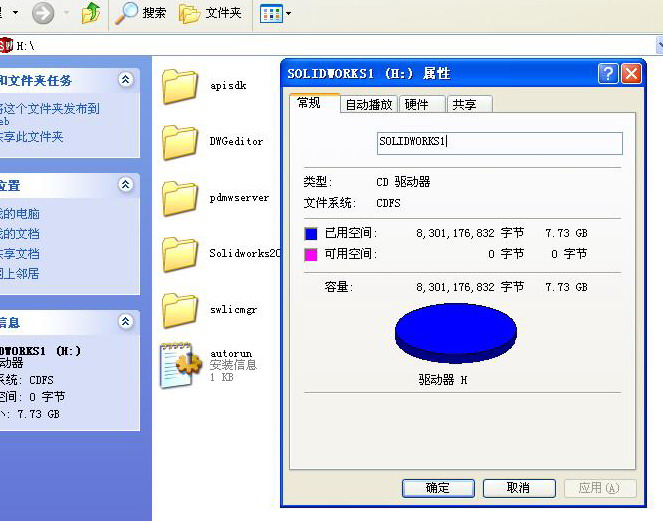The width and height of the screenshot is (663, 521).
Task: Open My Computer (我的电脑) link
Action: [19, 214]
